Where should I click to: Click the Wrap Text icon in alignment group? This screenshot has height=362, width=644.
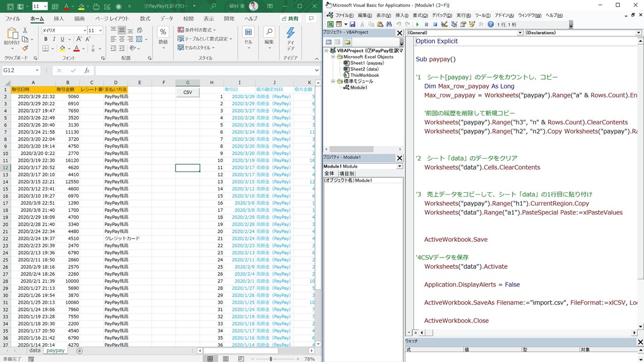pyautogui.click(x=139, y=30)
